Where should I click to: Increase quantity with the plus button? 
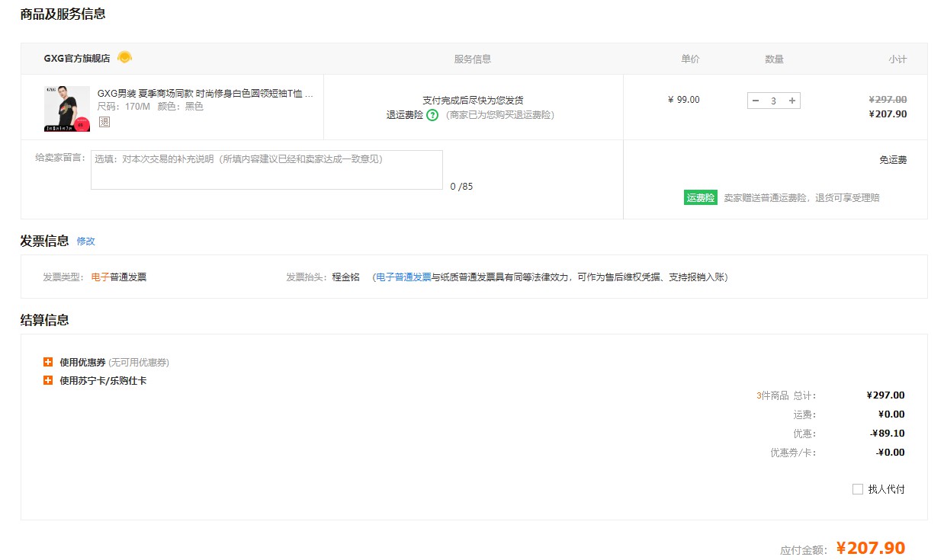792,101
